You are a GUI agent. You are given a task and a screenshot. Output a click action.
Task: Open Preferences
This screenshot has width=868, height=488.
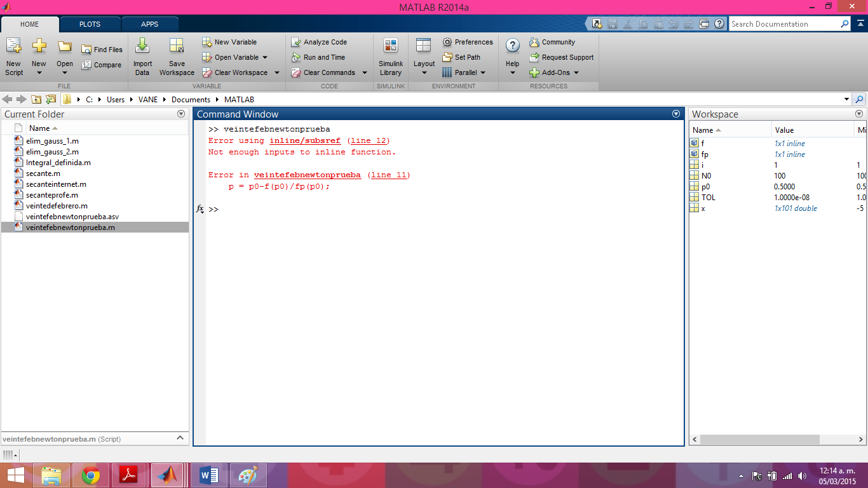coord(468,42)
